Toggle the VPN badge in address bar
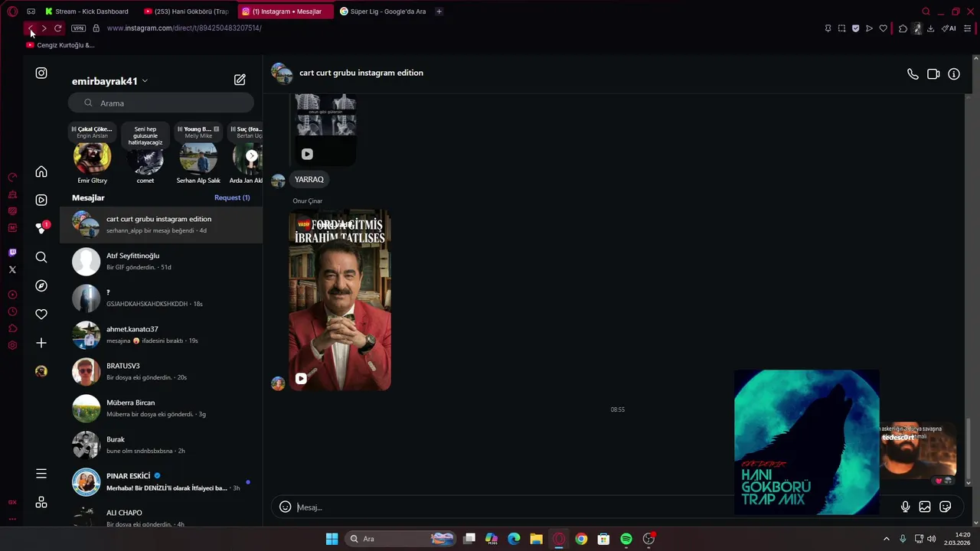 [78, 28]
